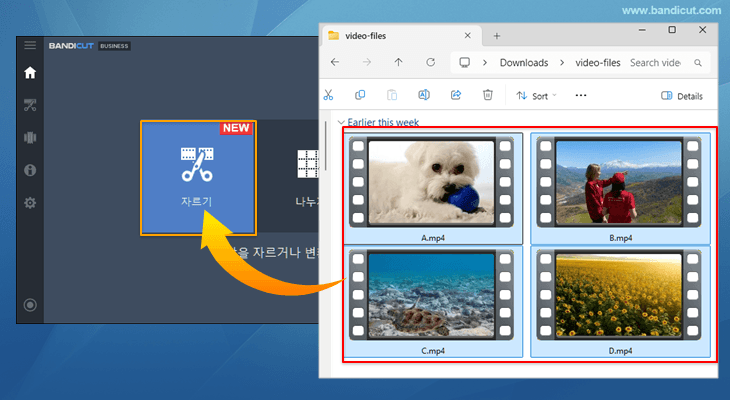Select the D.mp4 sunflower video thumbnail

pos(619,295)
